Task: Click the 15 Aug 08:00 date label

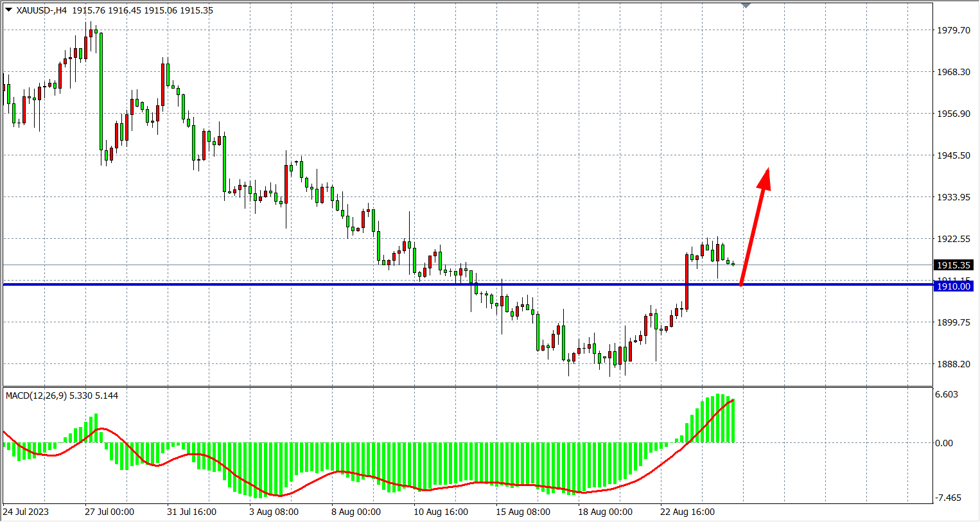Action: point(523,512)
